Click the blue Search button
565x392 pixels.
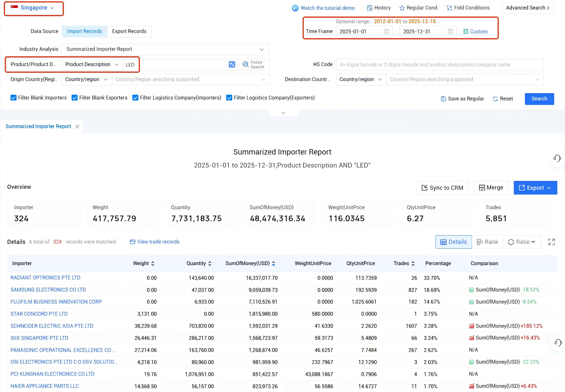point(539,99)
